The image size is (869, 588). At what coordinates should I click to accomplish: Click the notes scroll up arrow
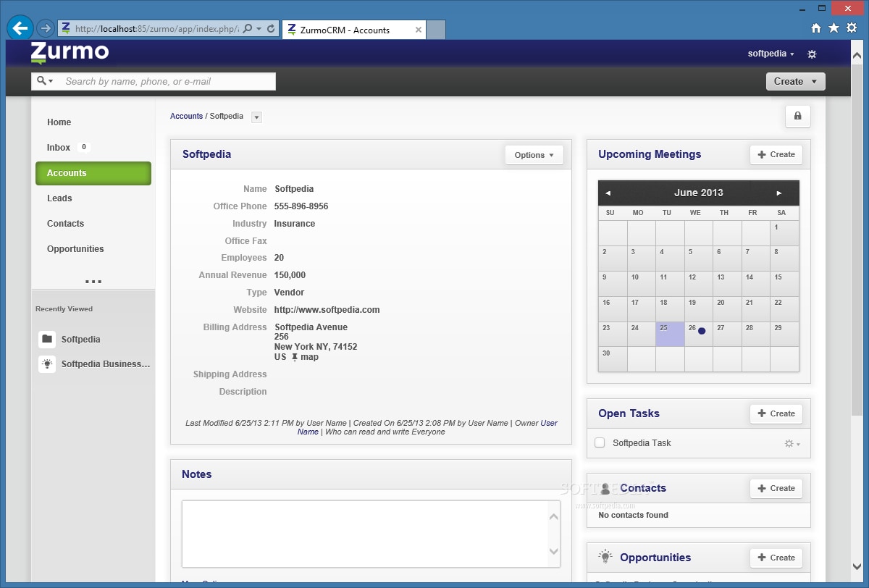coord(554,516)
